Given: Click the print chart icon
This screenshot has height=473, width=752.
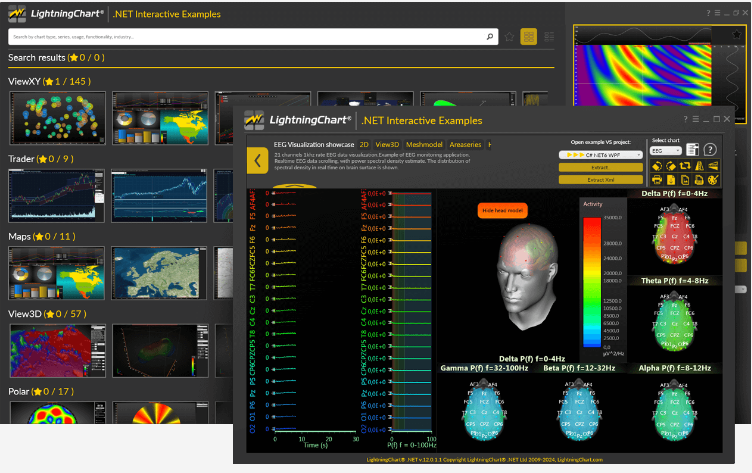Looking at the screenshot, I should pyautogui.click(x=657, y=180).
